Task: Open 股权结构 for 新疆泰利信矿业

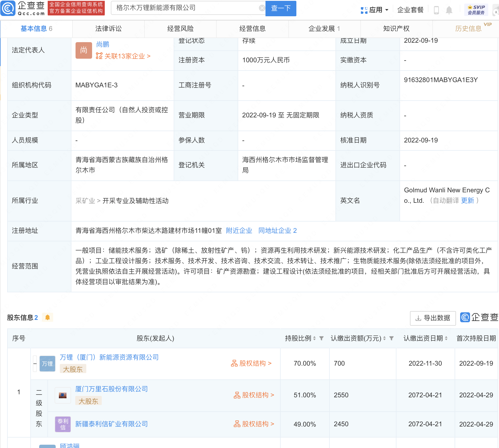Action: 254,424
